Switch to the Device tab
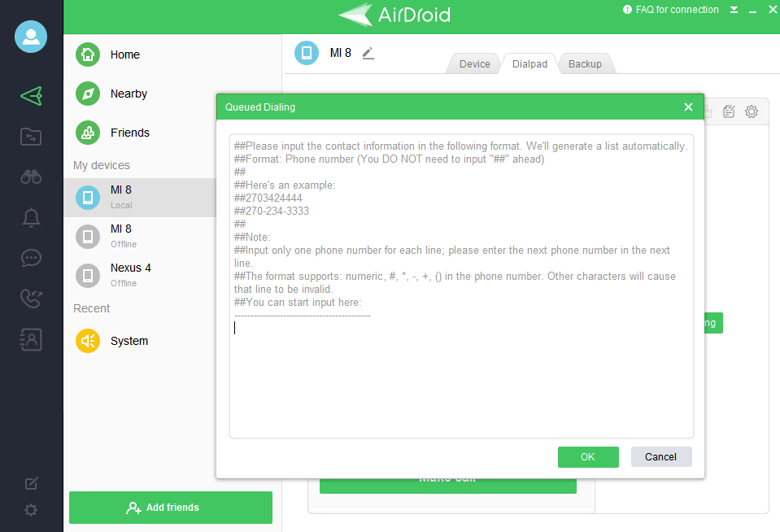Image resolution: width=780 pixels, height=532 pixels. coord(474,63)
